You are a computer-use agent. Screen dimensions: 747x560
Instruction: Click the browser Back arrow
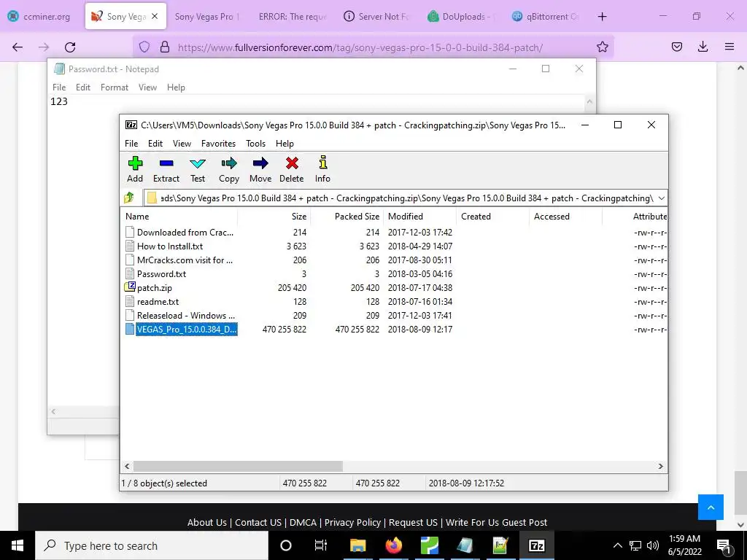(18, 47)
